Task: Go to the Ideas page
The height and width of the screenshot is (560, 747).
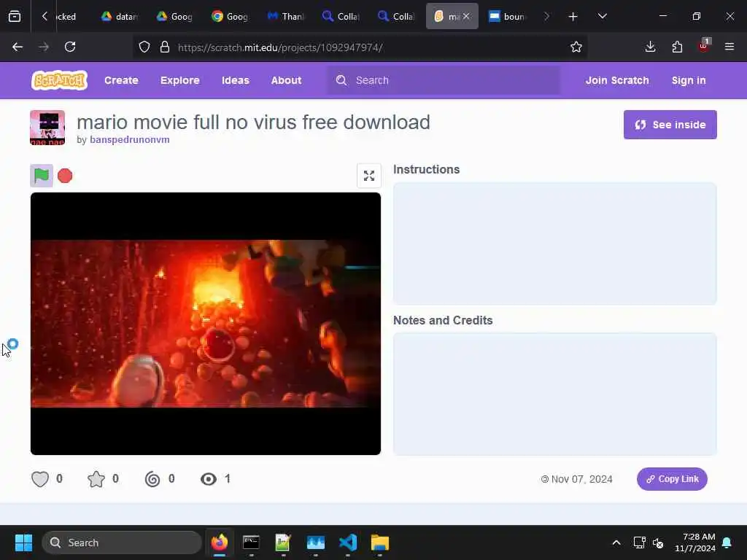Action: click(x=236, y=80)
